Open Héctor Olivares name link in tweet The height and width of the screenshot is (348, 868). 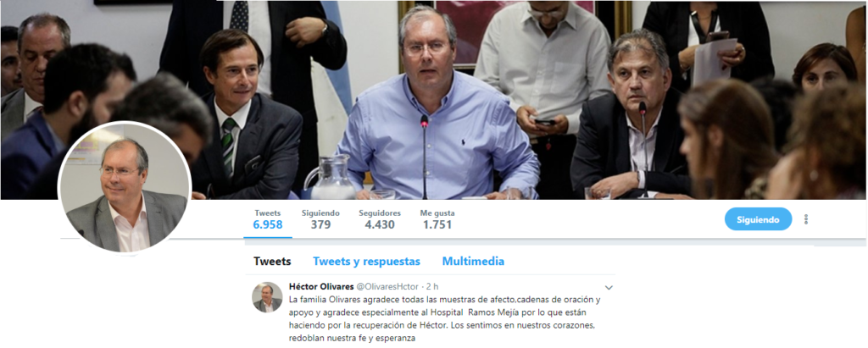click(x=320, y=286)
